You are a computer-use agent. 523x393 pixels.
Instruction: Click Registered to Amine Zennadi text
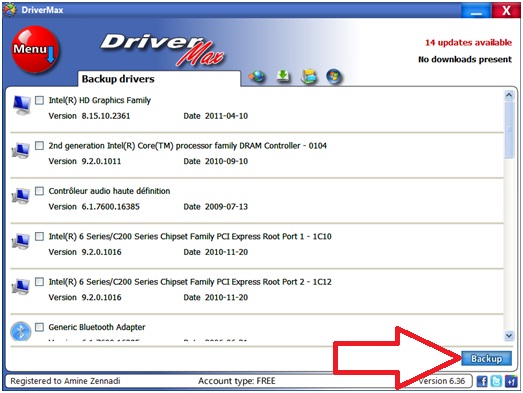coord(65,381)
